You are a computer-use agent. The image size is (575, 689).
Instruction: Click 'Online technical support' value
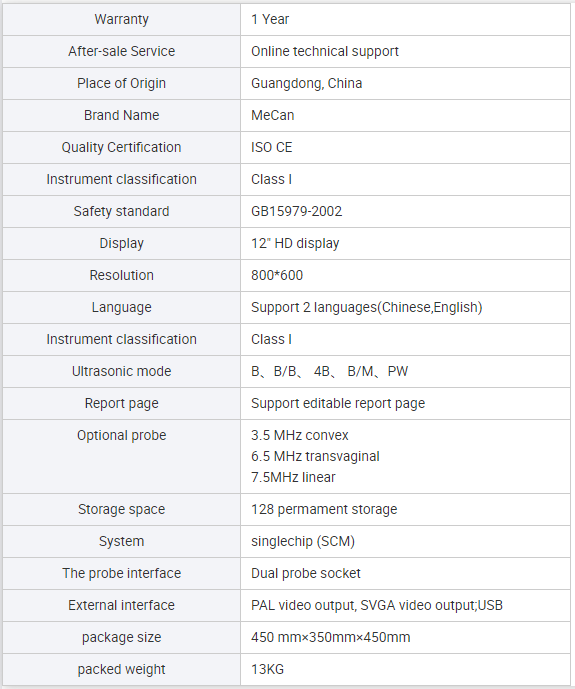point(325,51)
